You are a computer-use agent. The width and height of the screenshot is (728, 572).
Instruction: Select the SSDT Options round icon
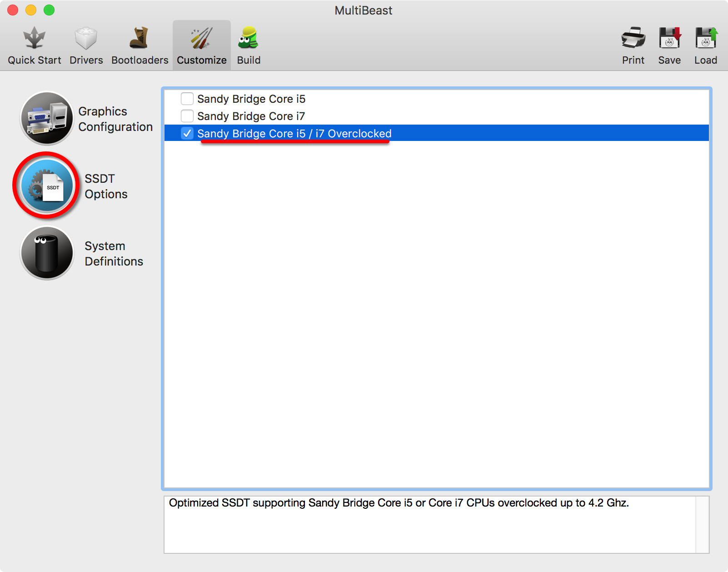point(46,186)
